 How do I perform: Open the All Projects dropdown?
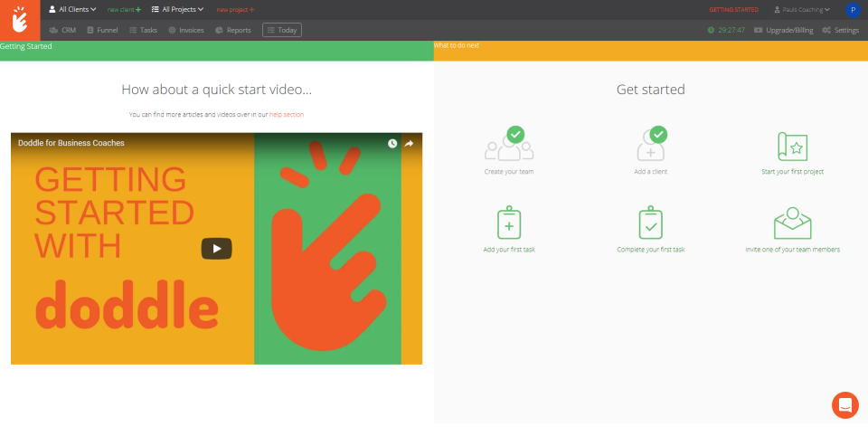tap(177, 9)
